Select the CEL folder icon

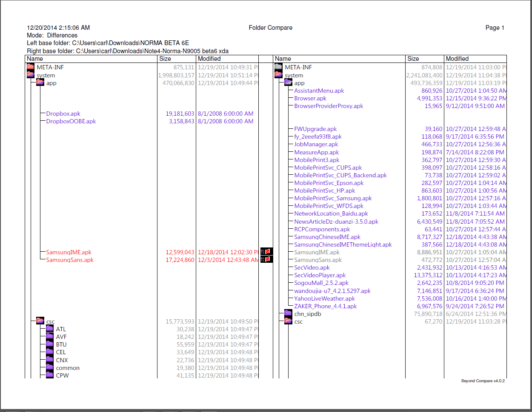pyautogui.click(x=50, y=351)
